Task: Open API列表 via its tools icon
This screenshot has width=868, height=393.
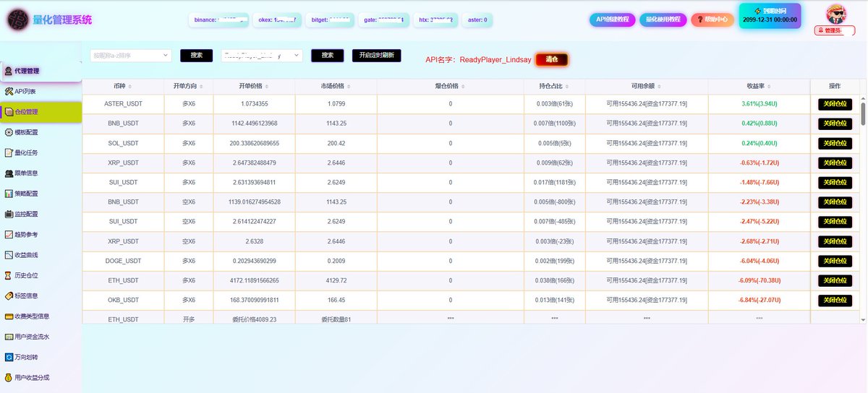Action: 9,92
